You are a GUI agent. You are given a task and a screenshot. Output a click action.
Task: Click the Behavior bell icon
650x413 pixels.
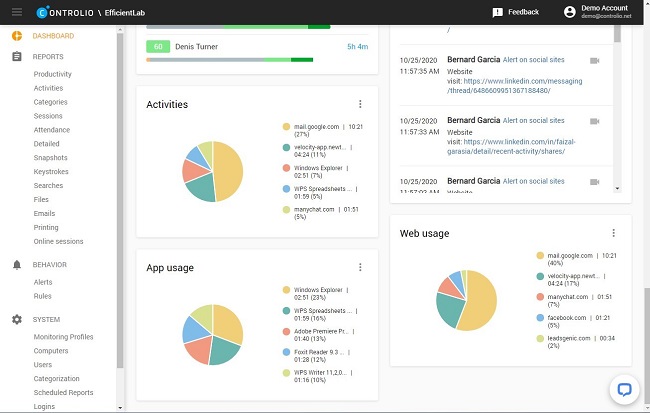click(17, 265)
